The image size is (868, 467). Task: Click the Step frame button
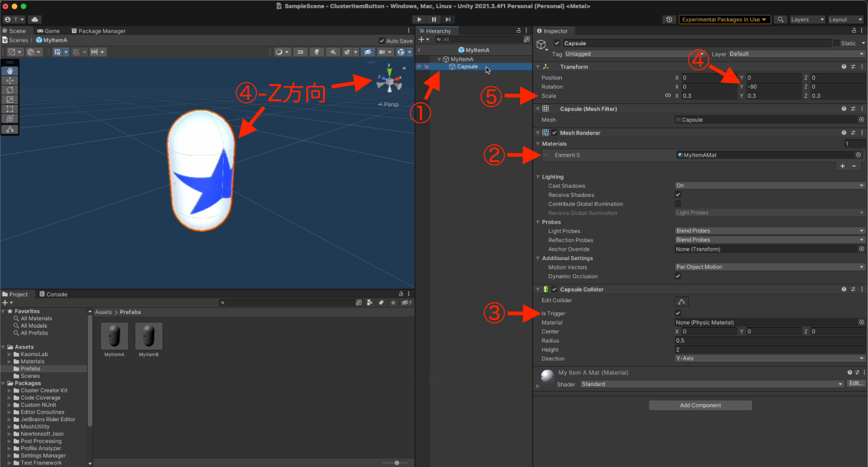[x=448, y=20]
